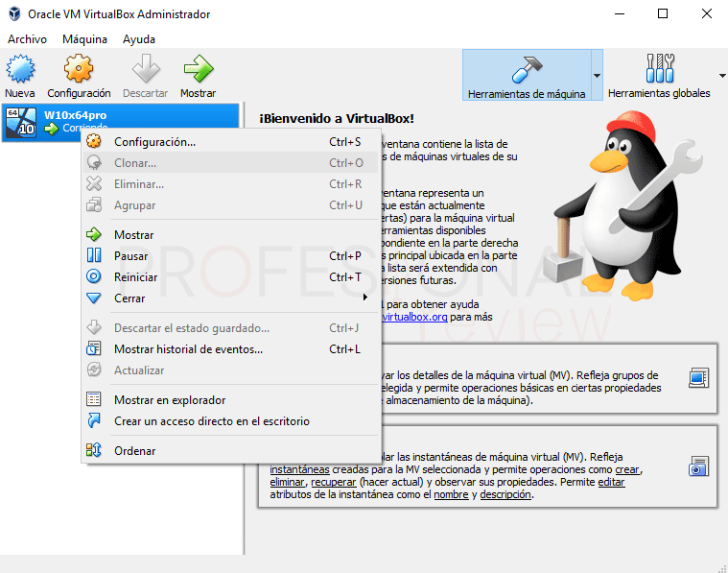Open the Máquina menu
Screen dimensions: 728x573
coord(84,39)
